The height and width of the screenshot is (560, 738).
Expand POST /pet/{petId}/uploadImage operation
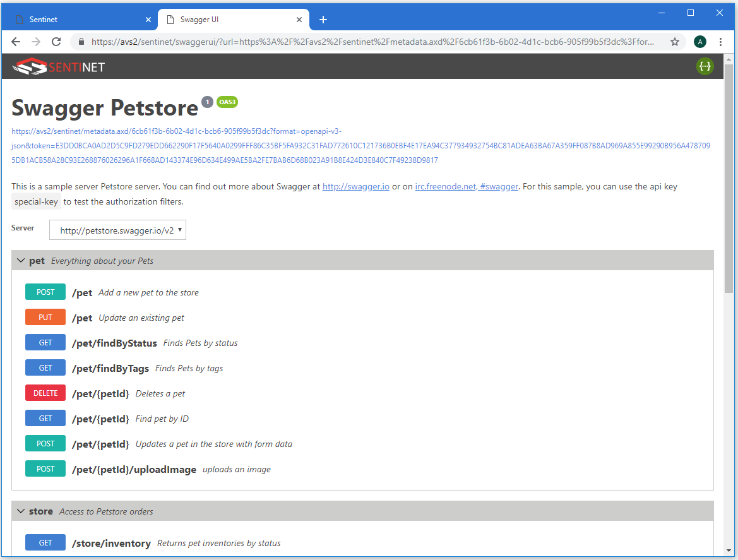click(x=362, y=469)
